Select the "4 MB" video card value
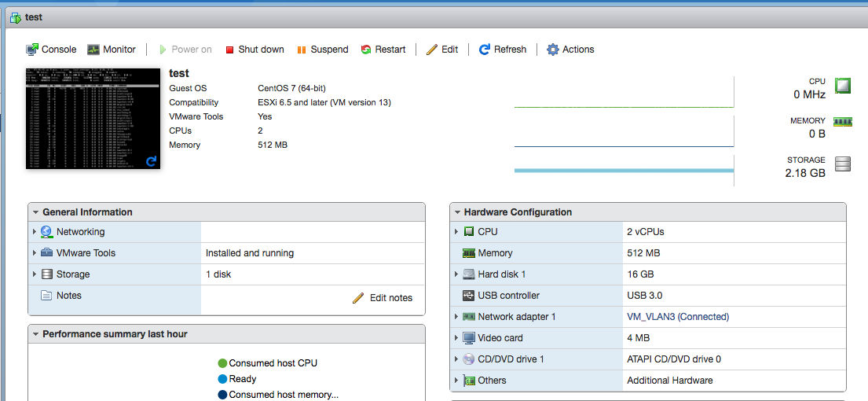 [x=639, y=338]
